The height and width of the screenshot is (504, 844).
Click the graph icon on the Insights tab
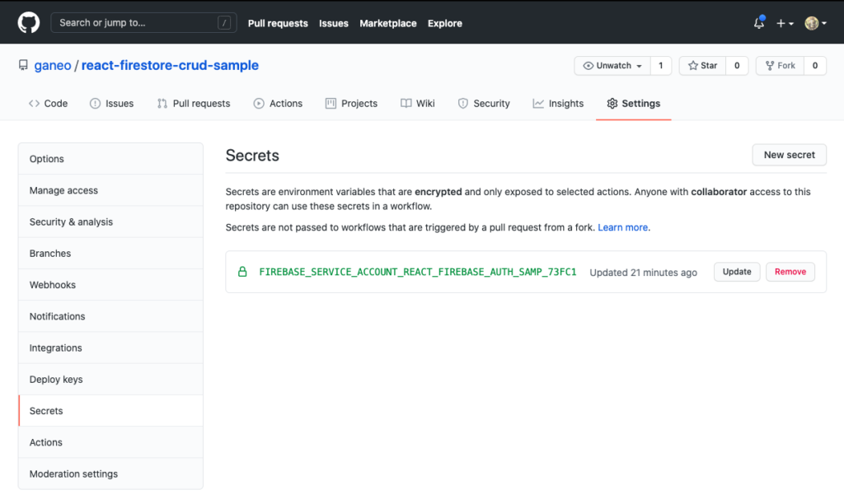click(537, 103)
